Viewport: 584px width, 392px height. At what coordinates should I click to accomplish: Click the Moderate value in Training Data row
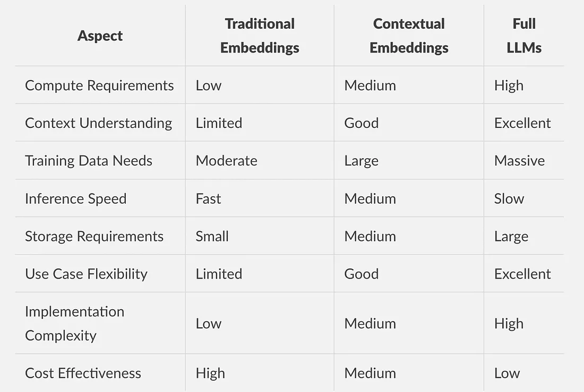click(x=227, y=161)
